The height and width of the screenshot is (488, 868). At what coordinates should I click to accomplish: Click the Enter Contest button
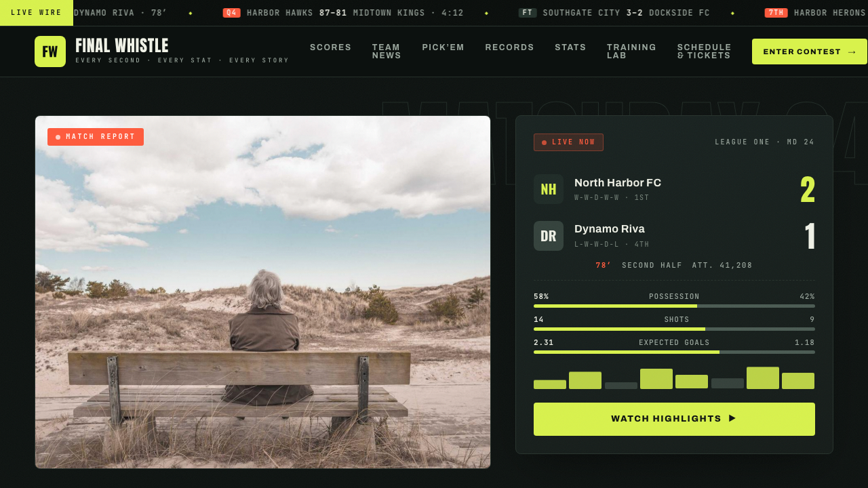(x=810, y=52)
